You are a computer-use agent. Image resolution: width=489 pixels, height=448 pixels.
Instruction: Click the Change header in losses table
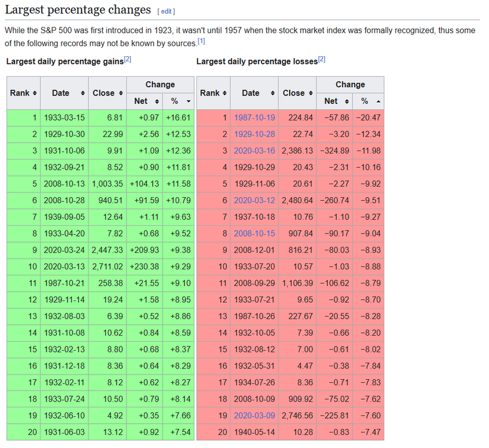(x=350, y=85)
